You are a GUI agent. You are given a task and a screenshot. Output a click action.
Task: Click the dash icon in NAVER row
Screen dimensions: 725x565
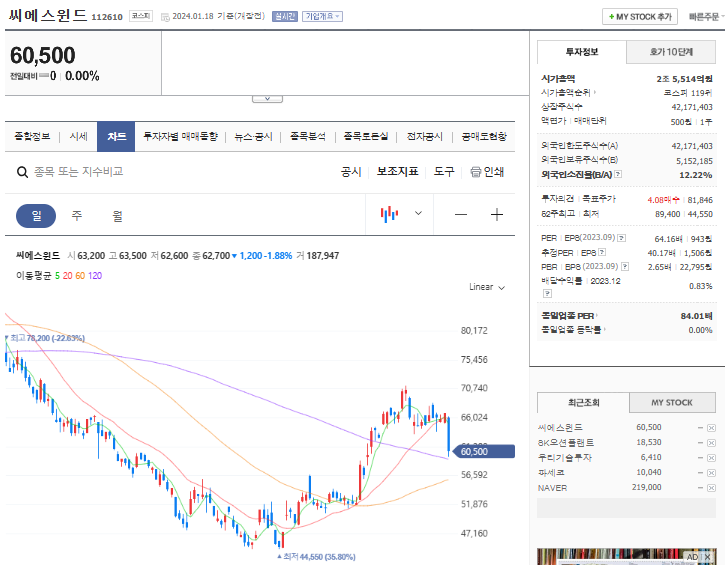(700, 488)
